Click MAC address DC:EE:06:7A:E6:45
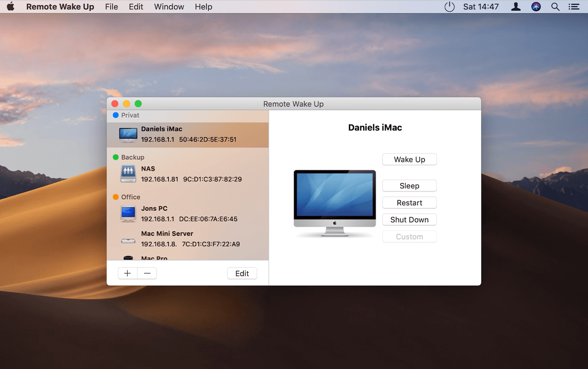This screenshot has width=588, height=369. [x=208, y=219]
